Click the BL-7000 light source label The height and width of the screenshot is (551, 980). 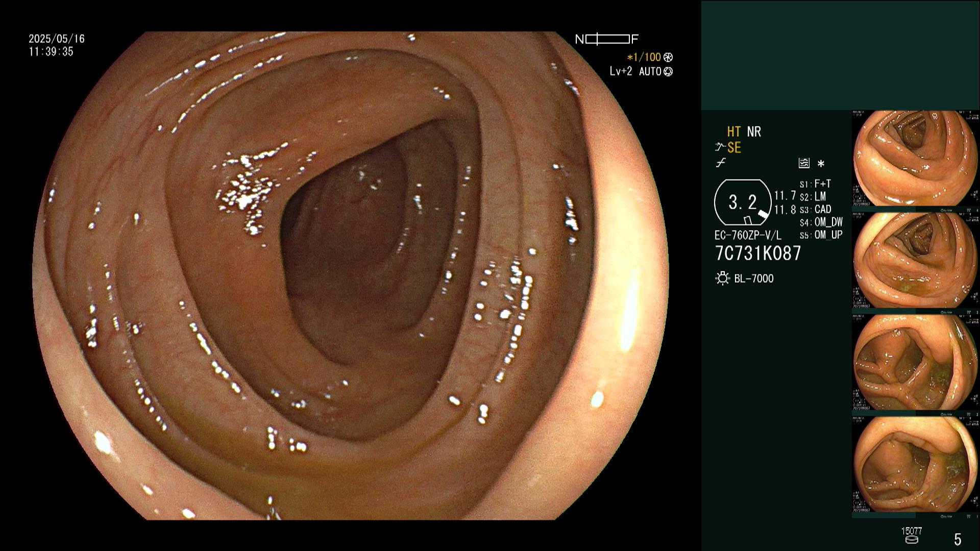pos(754,279)
